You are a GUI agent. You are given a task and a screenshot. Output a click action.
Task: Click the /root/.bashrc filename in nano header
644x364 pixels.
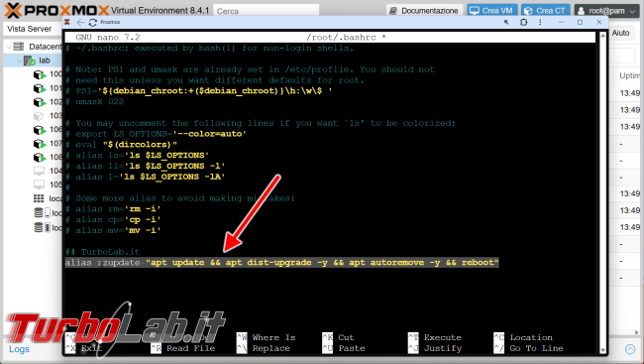(x=341, y=38)
